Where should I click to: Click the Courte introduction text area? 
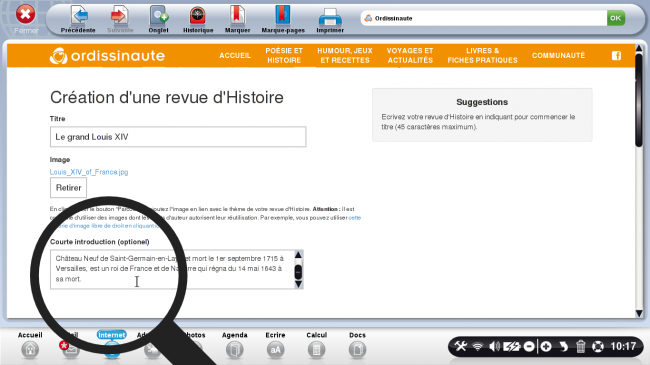172,269
